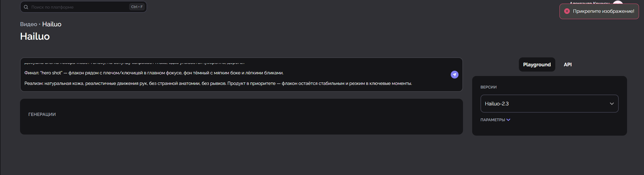
Task: Click the red error icon in the notification
Action: pyautogui.click(x=567, y=11)
